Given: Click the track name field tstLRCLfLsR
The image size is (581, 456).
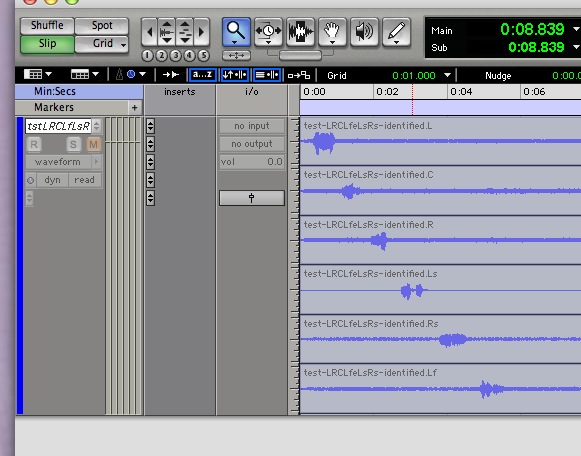Looking at the screenshot, I should pyautogui.click(x=58, y=126).
